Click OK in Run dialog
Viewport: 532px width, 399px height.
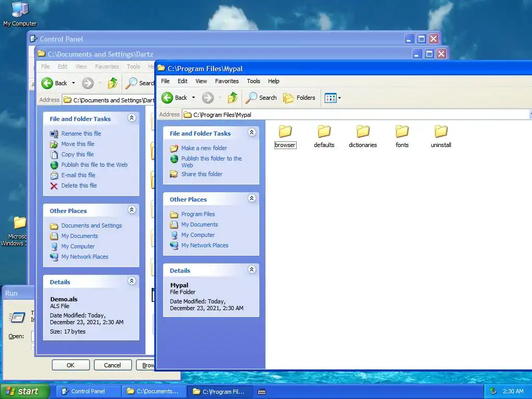(71, 365)
